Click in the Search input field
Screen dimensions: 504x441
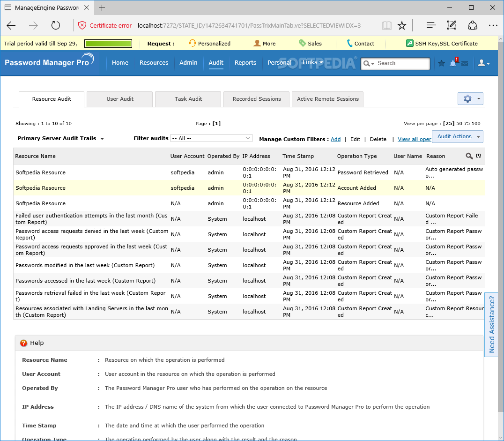pos(402,63)
